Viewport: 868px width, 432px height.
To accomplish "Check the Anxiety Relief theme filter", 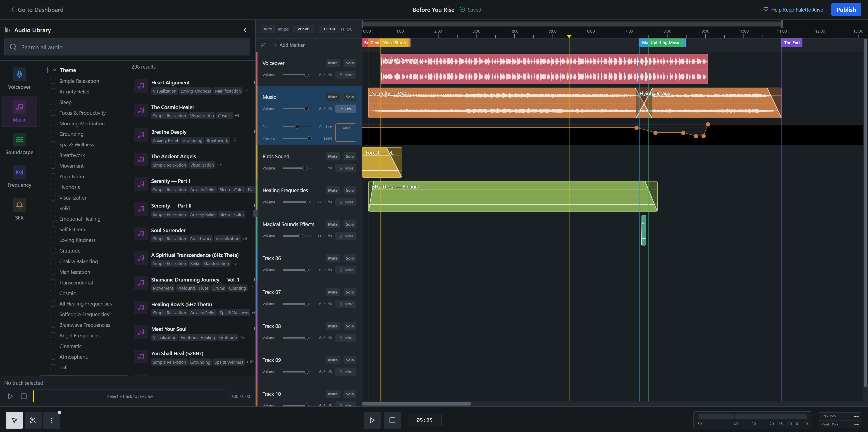I will click(x=53, y=91).
